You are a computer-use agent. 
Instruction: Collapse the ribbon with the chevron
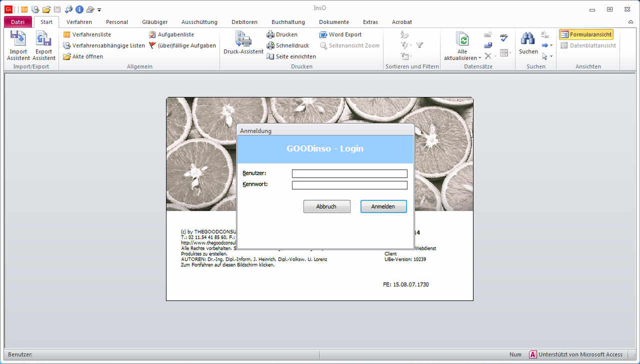[630, 22]
